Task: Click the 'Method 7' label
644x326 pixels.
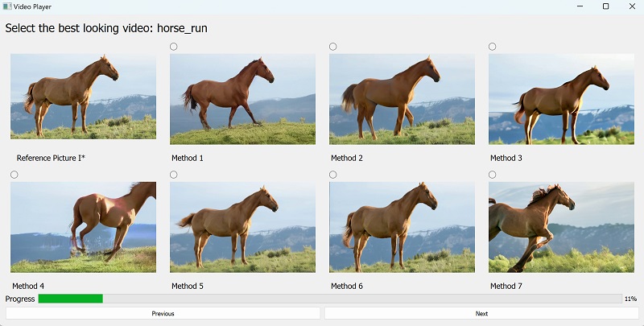Action: (x=506, y=287)
